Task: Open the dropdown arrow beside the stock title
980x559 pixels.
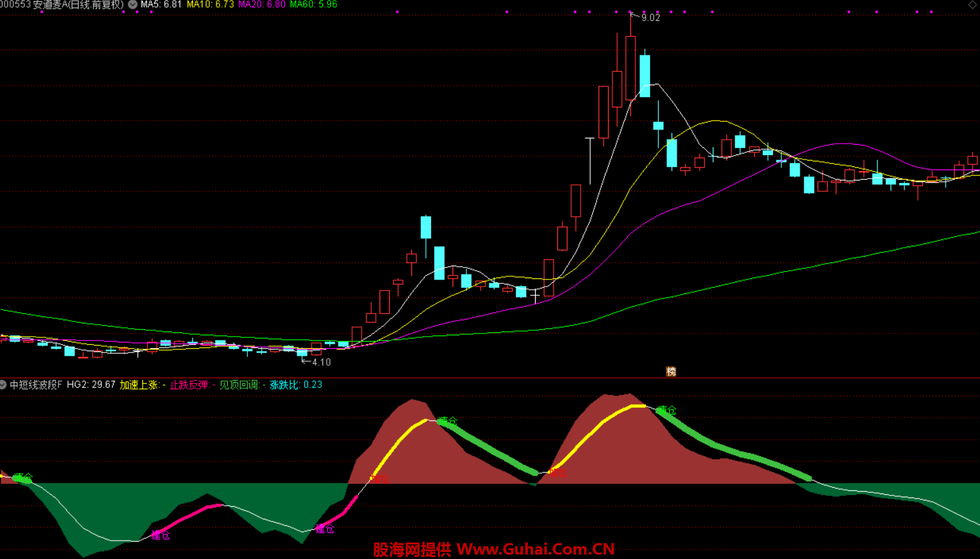Action: point(133,4)
